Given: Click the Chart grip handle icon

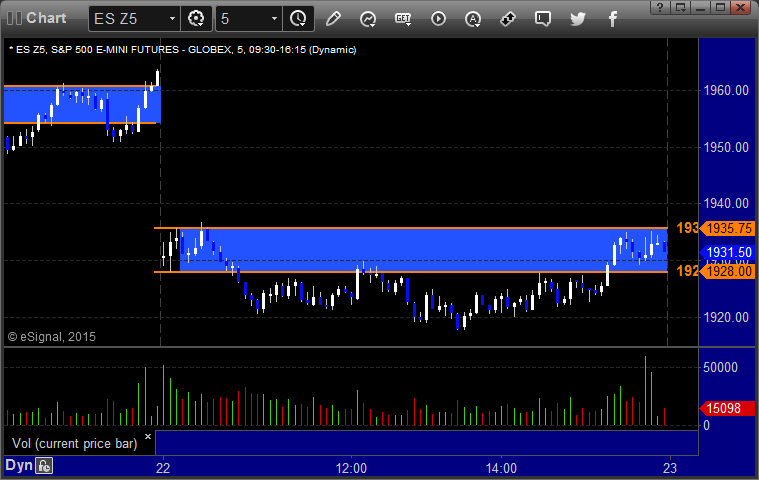Looking at the screenshot, I should [x=15, y=18].
